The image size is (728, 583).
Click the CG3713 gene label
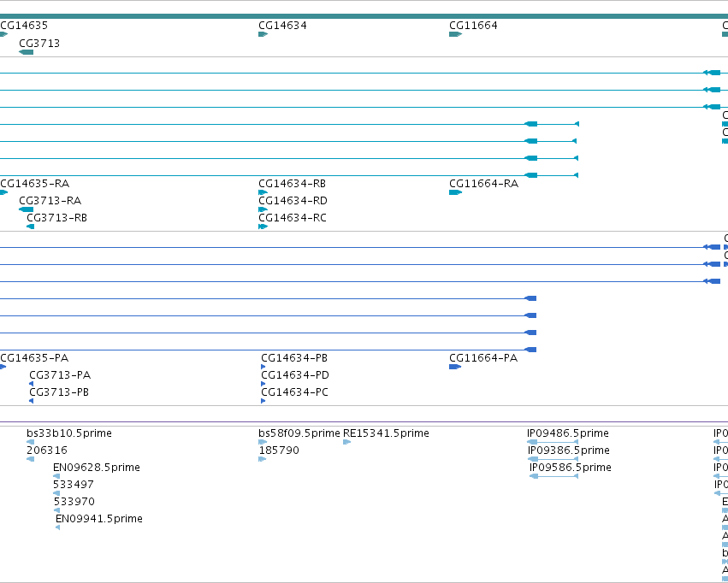39,43
